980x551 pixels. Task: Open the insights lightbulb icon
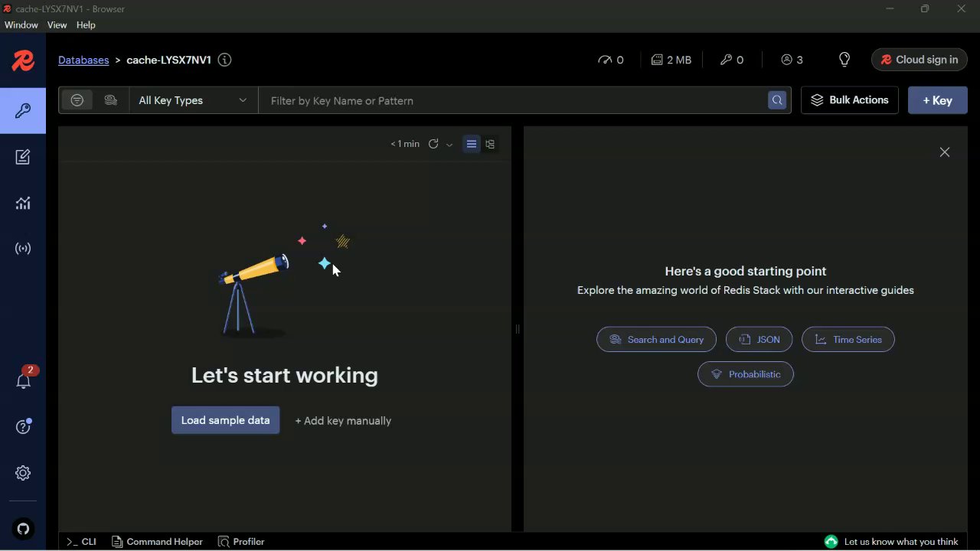(x=844, y=60)
